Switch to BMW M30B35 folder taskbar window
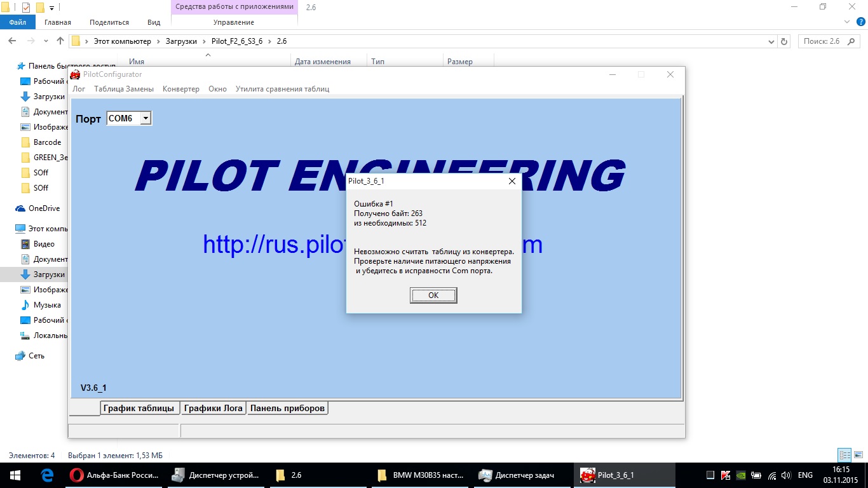This screenshot has height=488, width=868. click(419, 475)
